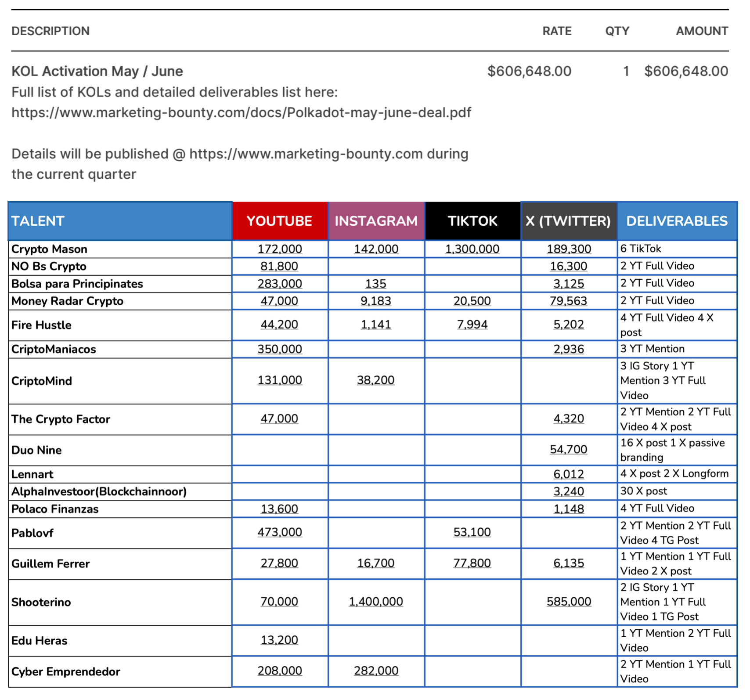
Task: Click Bolsa para Principinates YouTube count 283,000
Action: (279, 284)
